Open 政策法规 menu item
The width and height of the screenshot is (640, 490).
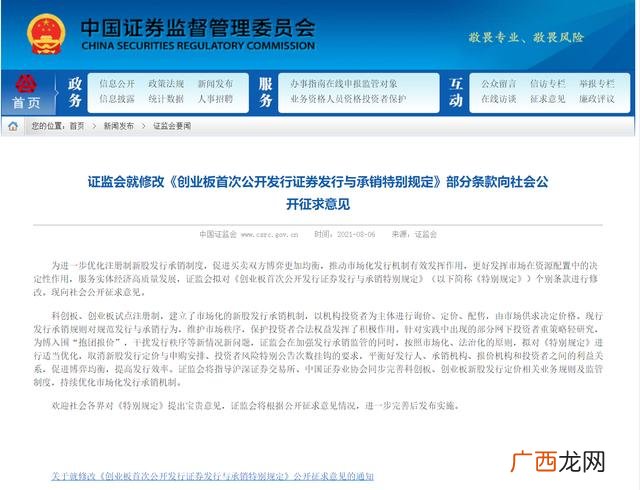click(x=166, y=84)
